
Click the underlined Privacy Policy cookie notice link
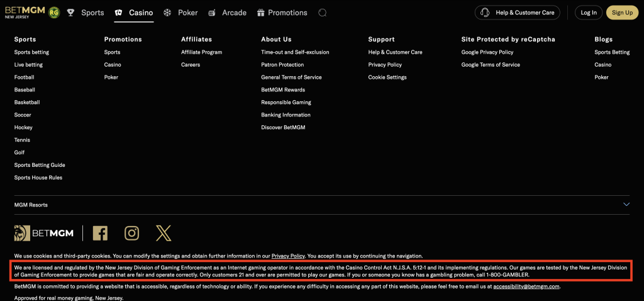[288, 256]
